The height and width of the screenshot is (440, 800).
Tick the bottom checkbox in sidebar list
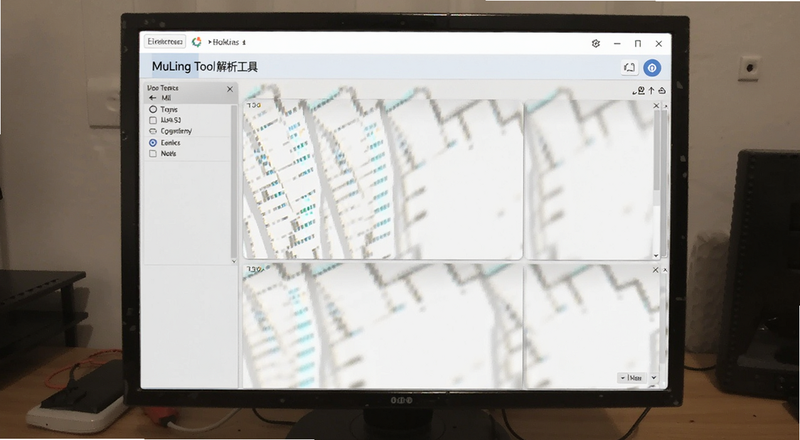(153, 154)
